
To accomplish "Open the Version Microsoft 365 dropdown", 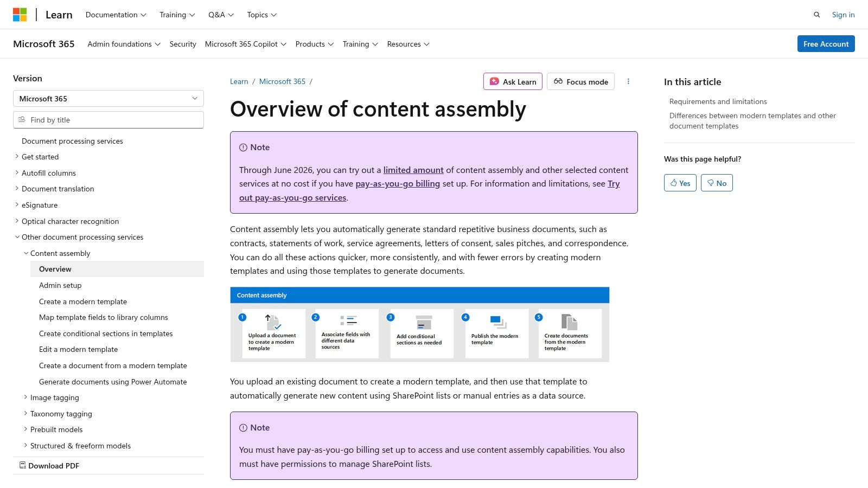I will 108,99.
